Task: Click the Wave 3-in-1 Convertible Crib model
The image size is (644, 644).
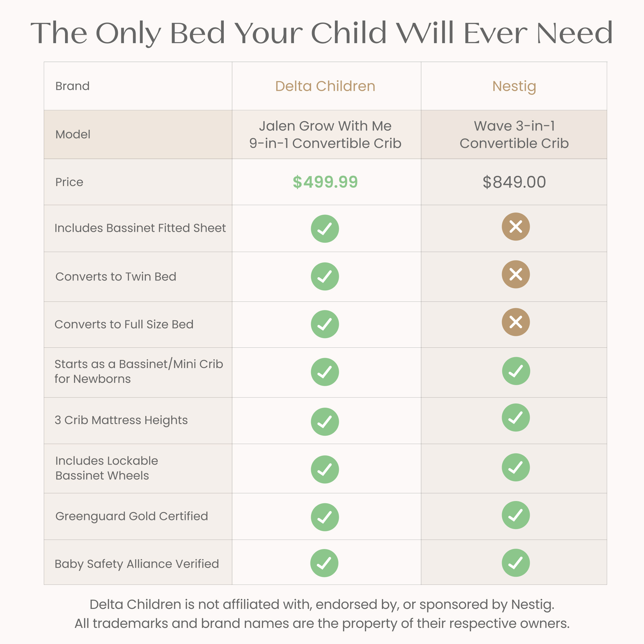Action: [514, 135]
